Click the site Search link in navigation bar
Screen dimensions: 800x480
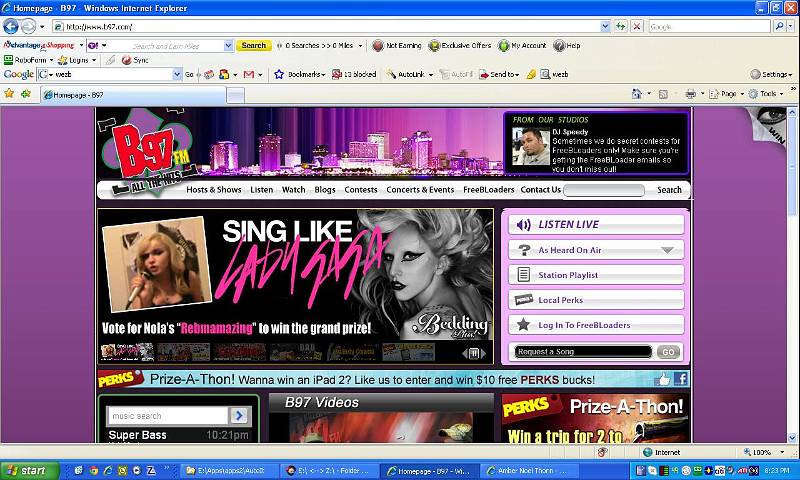click(669, 190)
